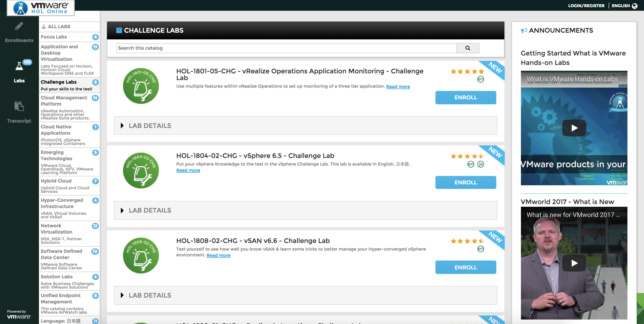
Task: Click the globe icon next to ENGLISH
Action: (x=635, y=5)
